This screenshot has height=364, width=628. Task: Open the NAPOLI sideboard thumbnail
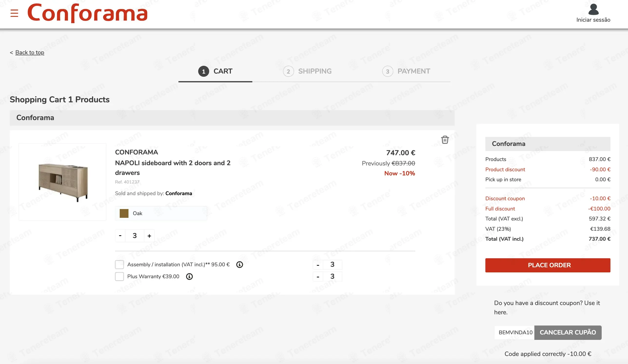[63, 182]
